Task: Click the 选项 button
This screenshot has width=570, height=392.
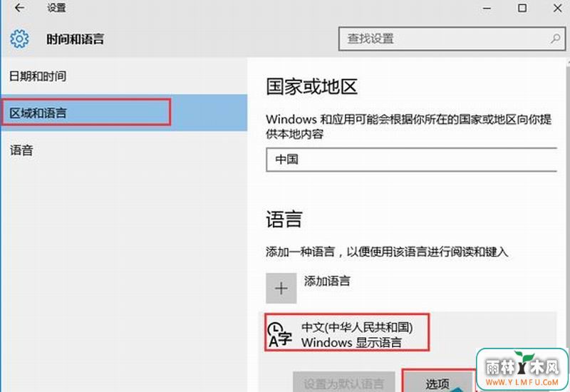Action: pos(437,382)
